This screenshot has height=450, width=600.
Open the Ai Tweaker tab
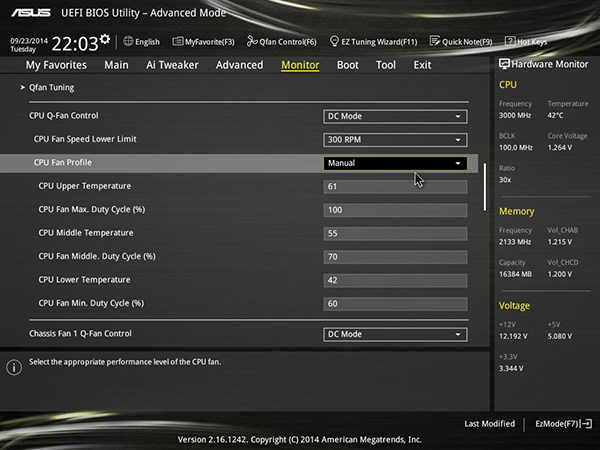(x=172, y=65)
